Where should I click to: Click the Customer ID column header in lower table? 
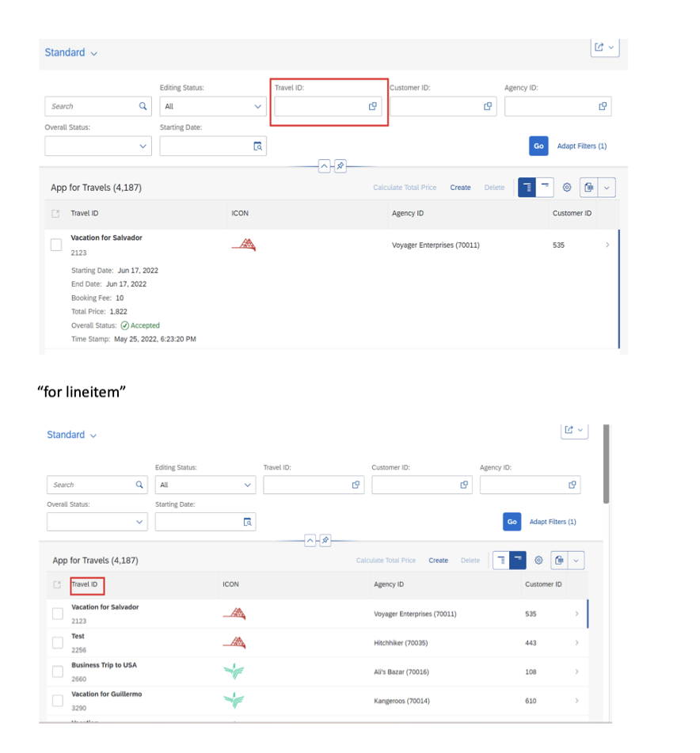[543, 584]
